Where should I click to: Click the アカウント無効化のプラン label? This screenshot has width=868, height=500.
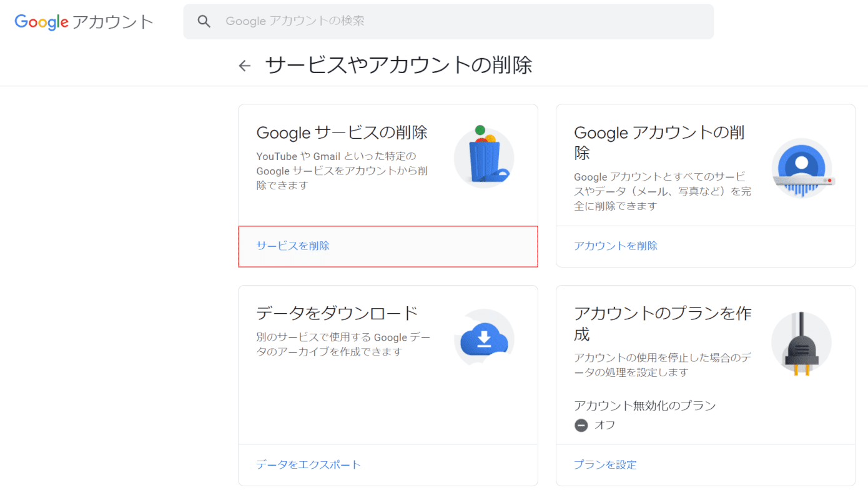pyautogui.click(x=645, y=406)
